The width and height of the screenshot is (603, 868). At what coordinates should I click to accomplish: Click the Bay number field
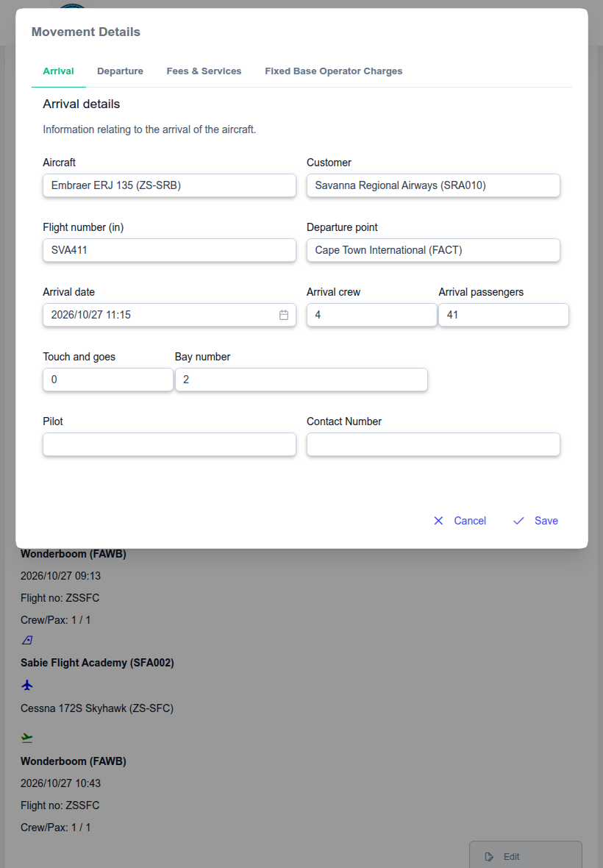(301, 380)
